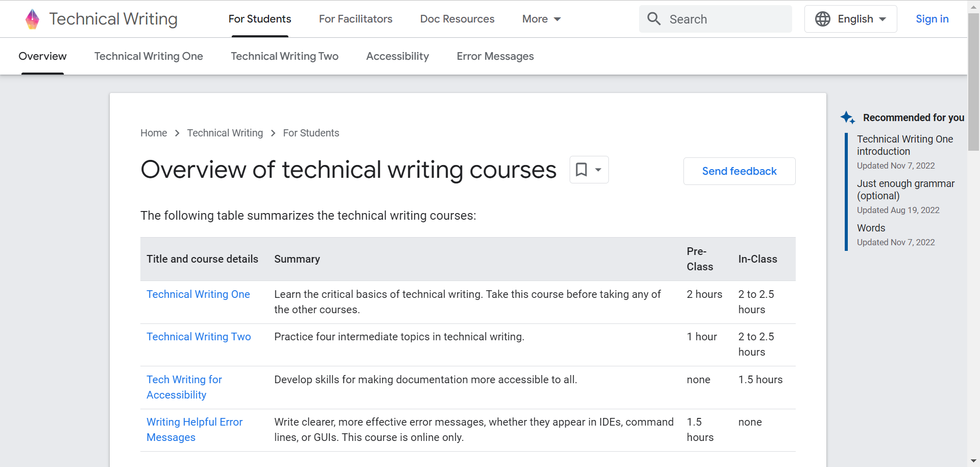This screenshot has height=467, width=980.
Task: Open the bookmark dropdown arrow
Action: (x=598, y=170)
